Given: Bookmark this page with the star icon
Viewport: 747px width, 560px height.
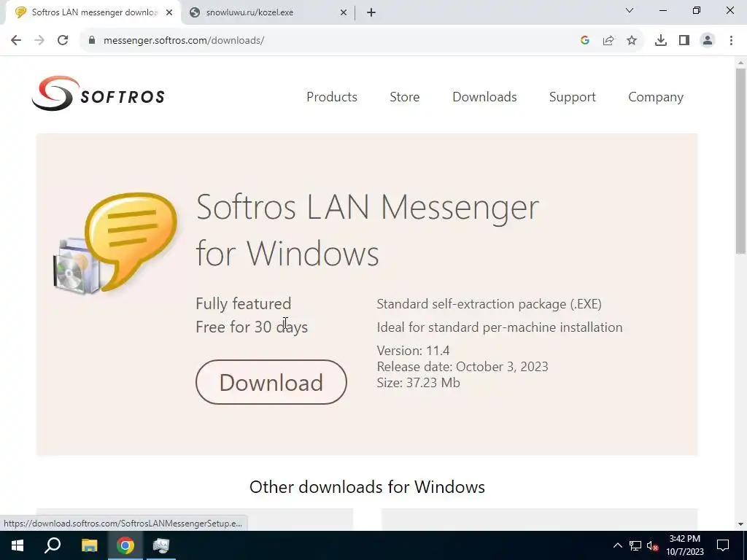Looking at the screenshot, I should [632, 41].
